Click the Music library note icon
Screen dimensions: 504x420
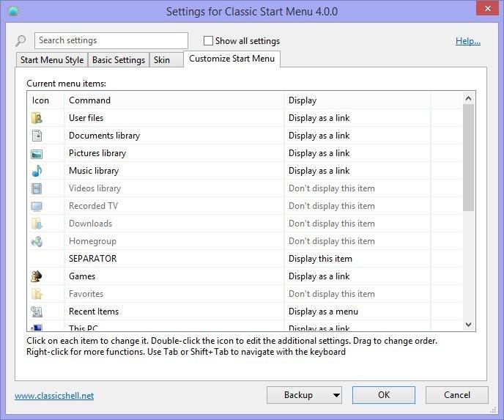coord(37,171)
